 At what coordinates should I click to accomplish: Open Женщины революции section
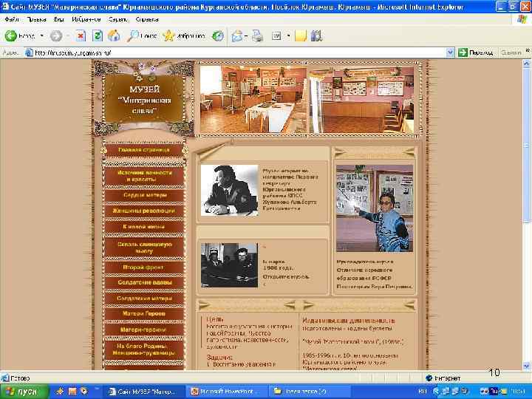(144, 211)
